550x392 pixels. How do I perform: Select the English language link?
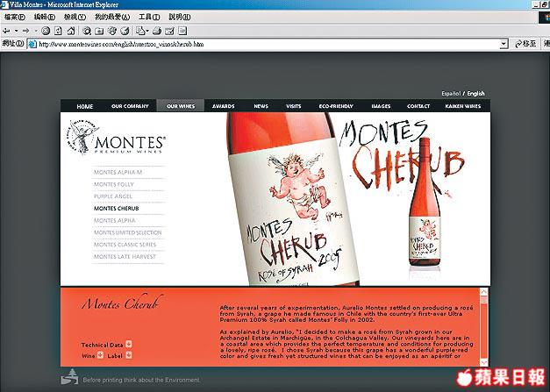click(475, 94)
